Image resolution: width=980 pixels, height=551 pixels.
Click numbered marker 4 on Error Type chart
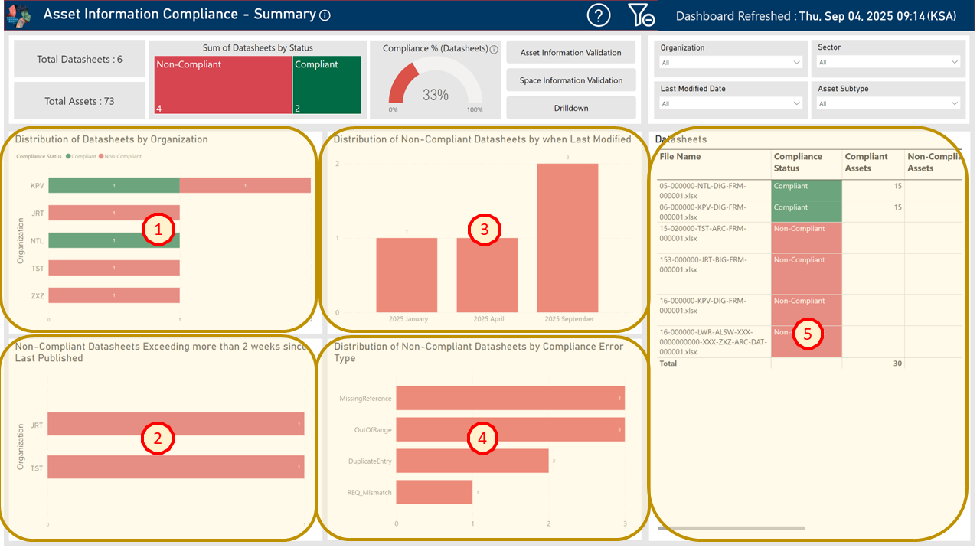(x=482, y=439)
